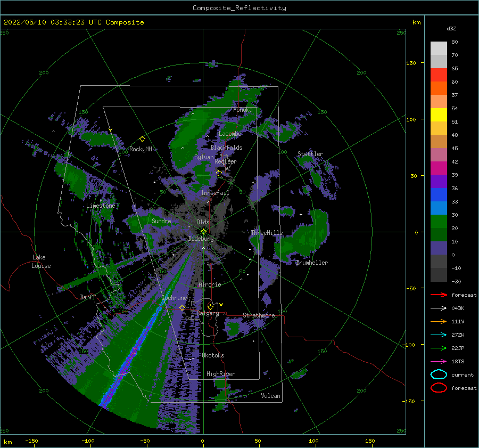Click the Calgary city label
479x448 pixels.
pyautogui.click(x=208, y=313)
